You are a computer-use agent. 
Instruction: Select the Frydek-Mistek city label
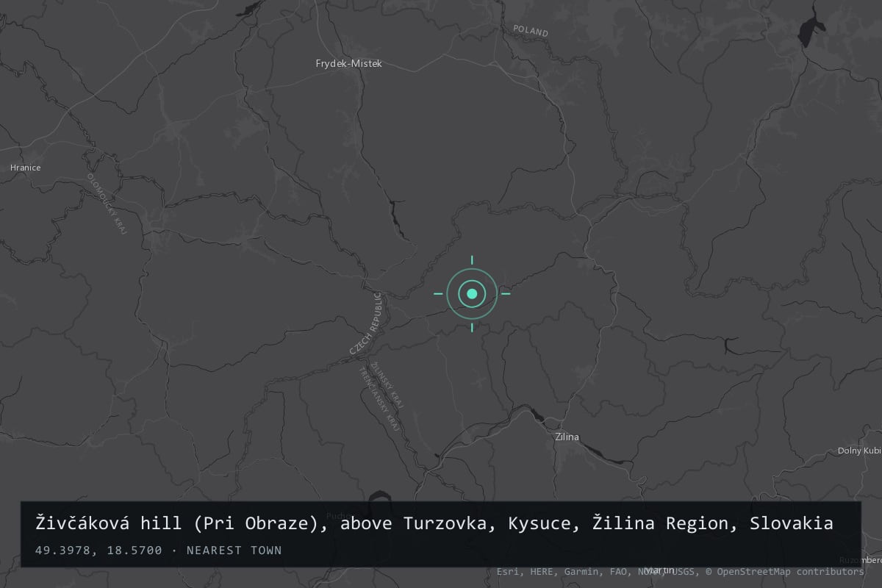[349, 64]
